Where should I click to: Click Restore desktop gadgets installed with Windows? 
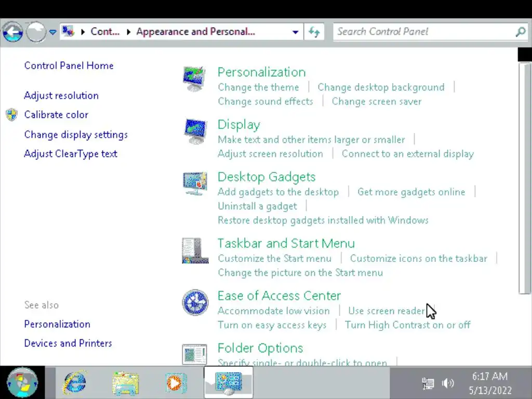click(x=323, y=220)
